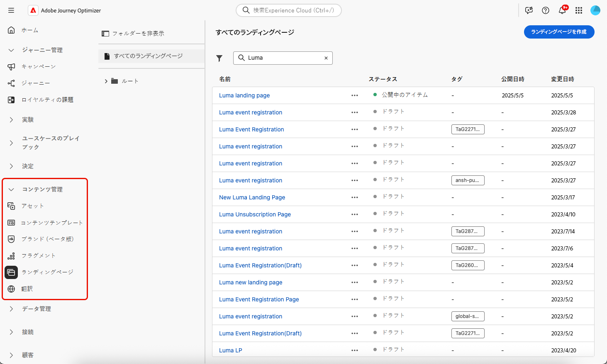Open the Luma LP link

point(231,350)
